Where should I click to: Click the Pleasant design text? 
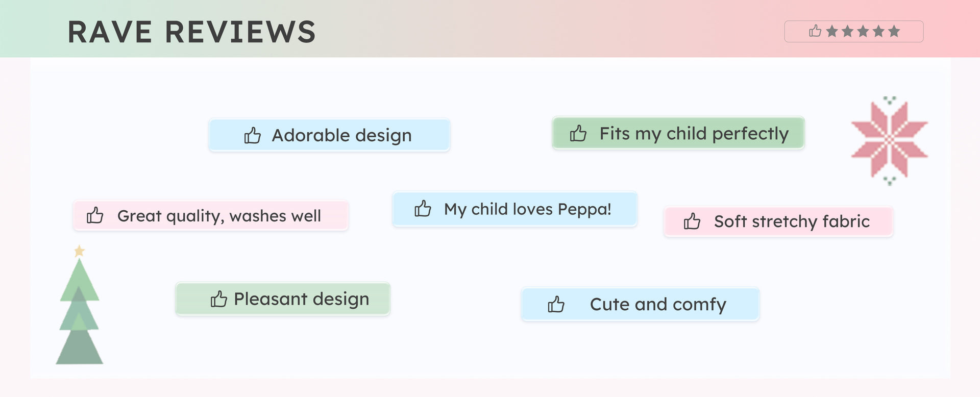tap(301, 299)
